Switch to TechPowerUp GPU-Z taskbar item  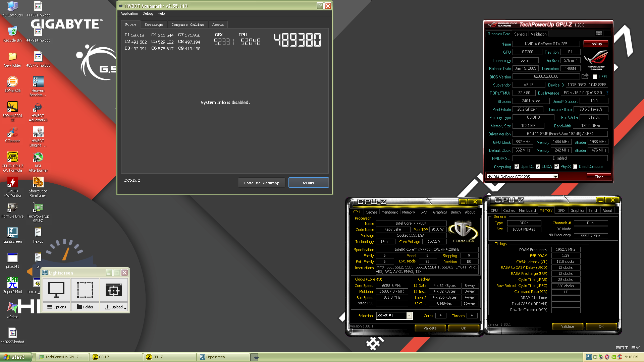click(x=62, y=357)
